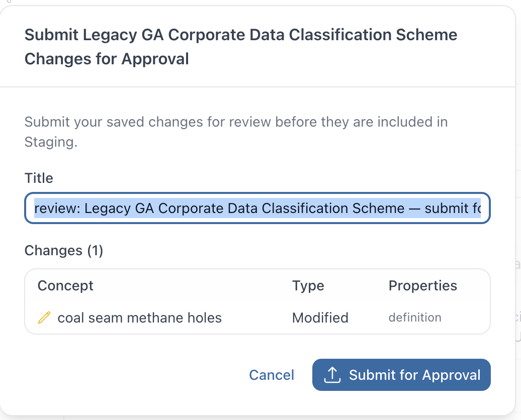Viewport: 521px width, 420px height.
Task: Click the Type column header
Action: [308, 285]
